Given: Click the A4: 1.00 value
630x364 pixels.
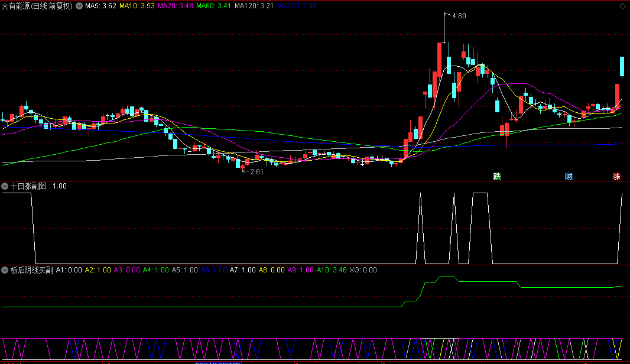Looking at the screenshot, I should click(x=156, y=270).
